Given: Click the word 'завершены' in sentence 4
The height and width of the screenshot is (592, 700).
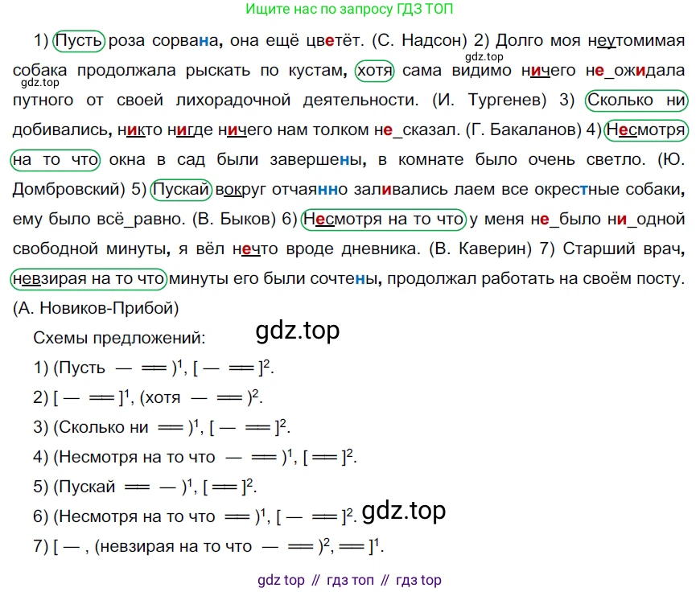Looking at the screenshot, I should [318, 160].
